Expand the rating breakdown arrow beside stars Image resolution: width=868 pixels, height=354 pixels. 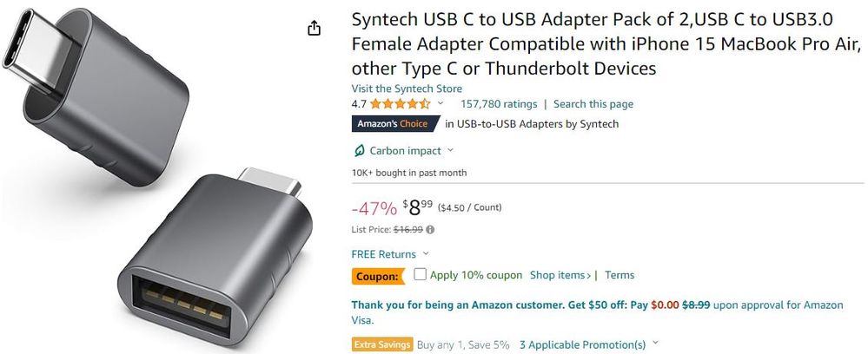[441, 104]
